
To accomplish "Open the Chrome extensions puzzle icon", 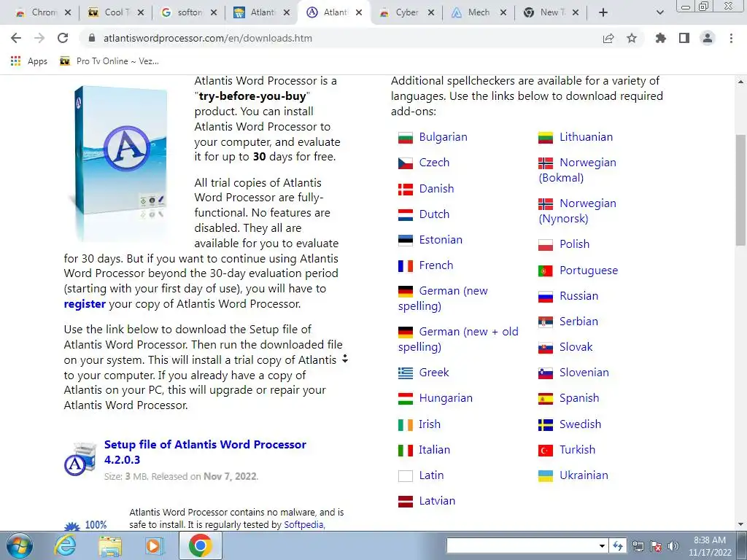I will pyautogui.click(x=660, y=38).
